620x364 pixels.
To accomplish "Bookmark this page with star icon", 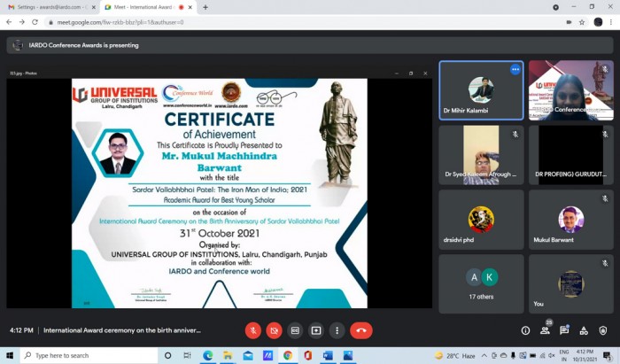I will tap(582, 22).
